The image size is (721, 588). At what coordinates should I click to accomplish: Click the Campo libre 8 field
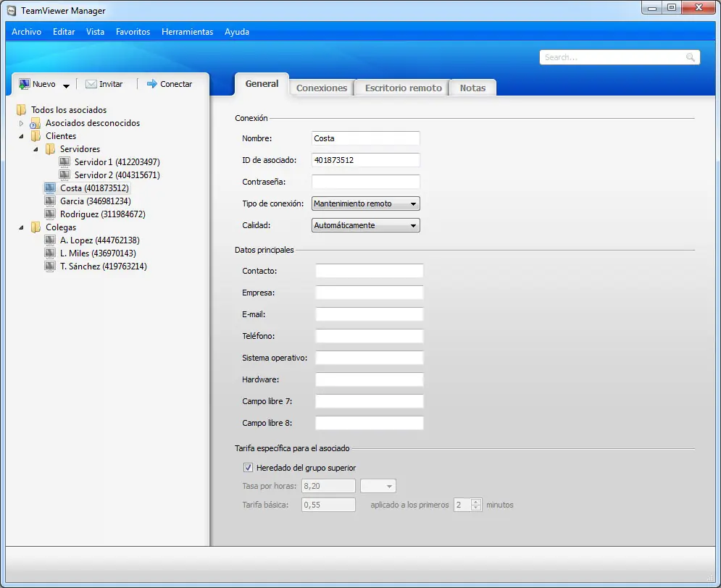[370, 423]
